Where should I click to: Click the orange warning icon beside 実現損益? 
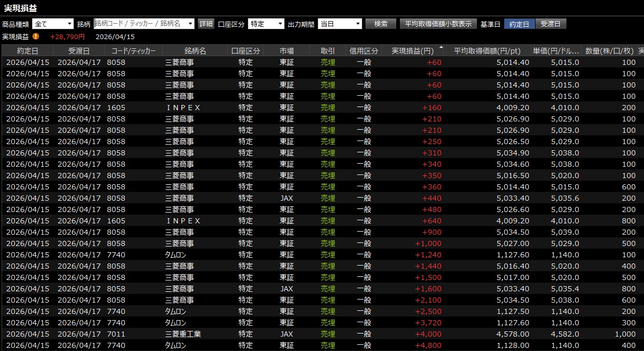35,37
